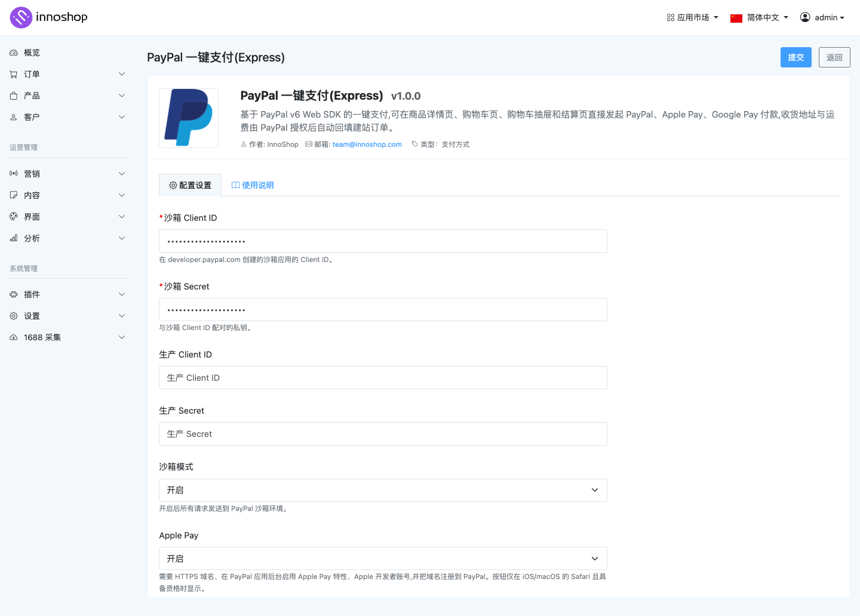
Task: Click the 插件 puzzle icon
Action: point(14,294)
